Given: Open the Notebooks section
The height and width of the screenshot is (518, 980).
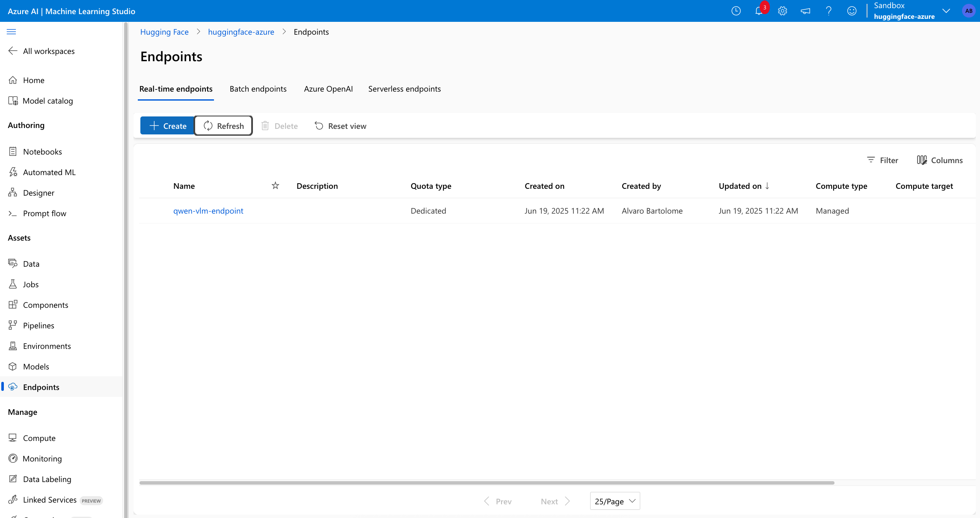Looking at the screenshot, I should [x=43, y=152].
